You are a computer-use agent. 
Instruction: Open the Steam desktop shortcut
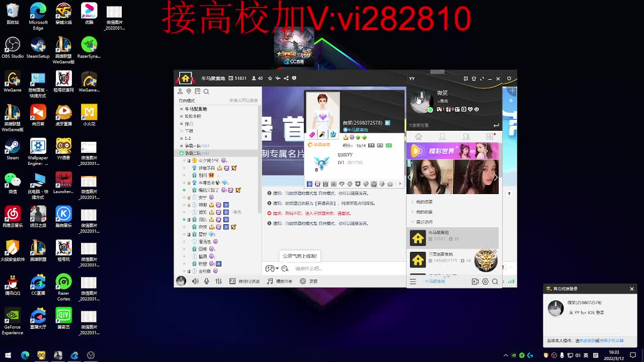tap(13, 149)
